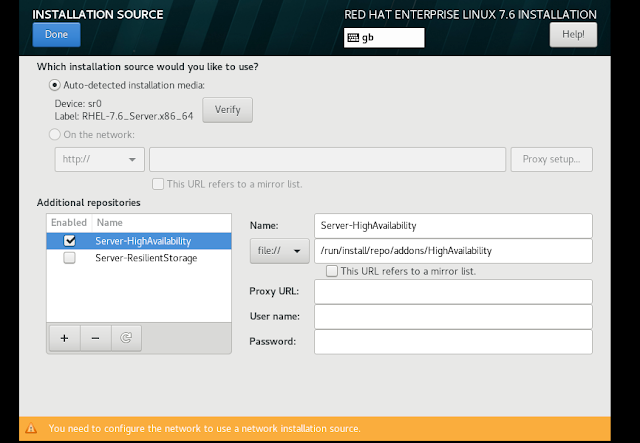The width and height of the screenshot is (640, 443).
Task: Click the Password input field
Action: coord(453,342)
